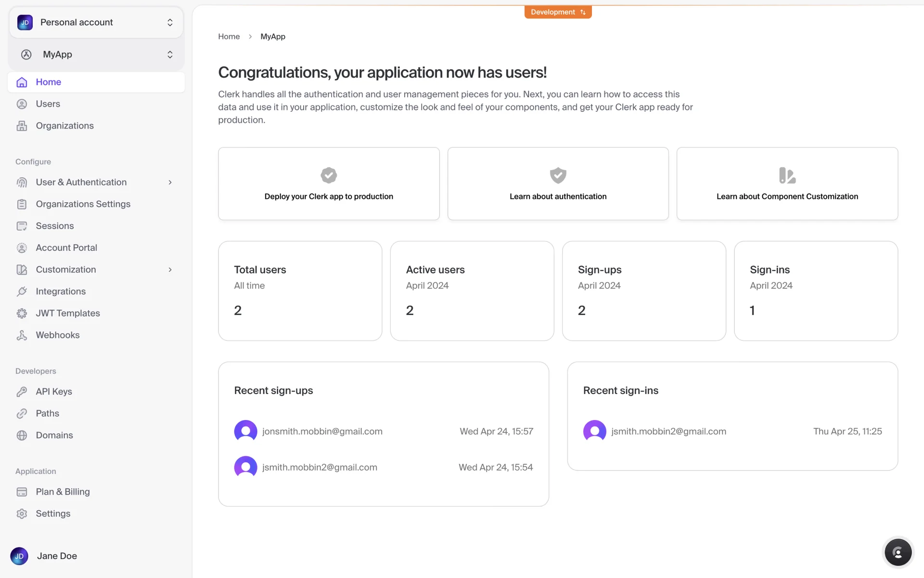The width and height of the screenshot is (924, 578).
Task: Open the MyApp application switcher dropdown
Action: [x=96, y=54]
